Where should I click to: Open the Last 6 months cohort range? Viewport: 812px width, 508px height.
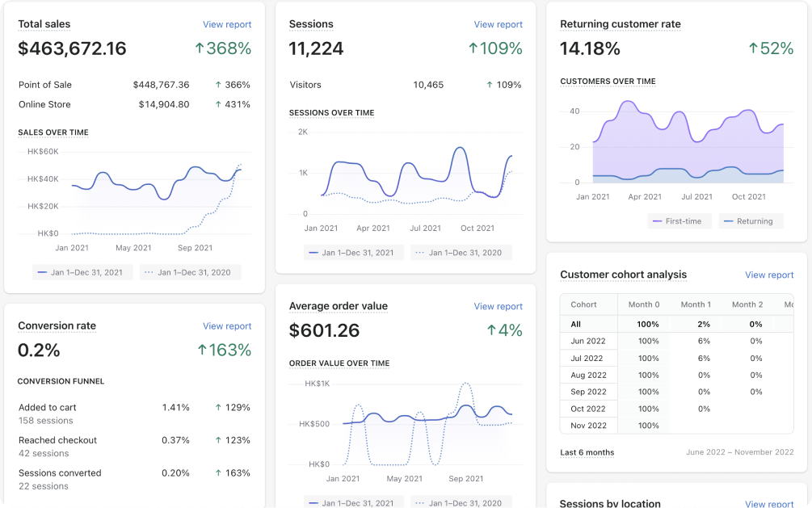pyautogui.click(x=587, y=452)
